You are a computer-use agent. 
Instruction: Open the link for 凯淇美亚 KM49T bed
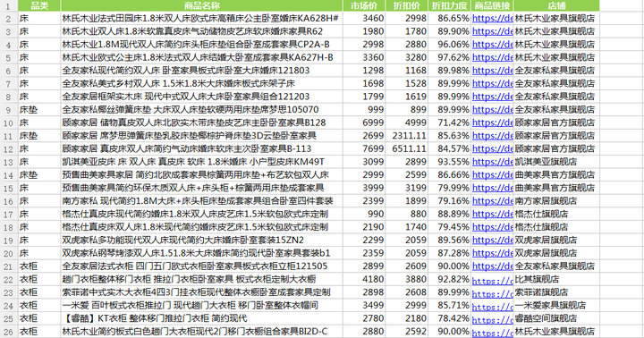[492, 162]
